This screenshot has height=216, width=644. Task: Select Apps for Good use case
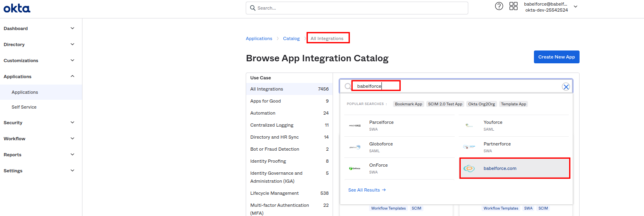click(289, 101)
